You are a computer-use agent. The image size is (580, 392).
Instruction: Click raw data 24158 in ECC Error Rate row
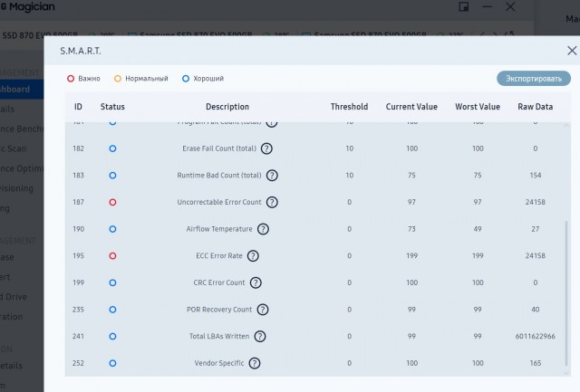(x=536, y=256)
